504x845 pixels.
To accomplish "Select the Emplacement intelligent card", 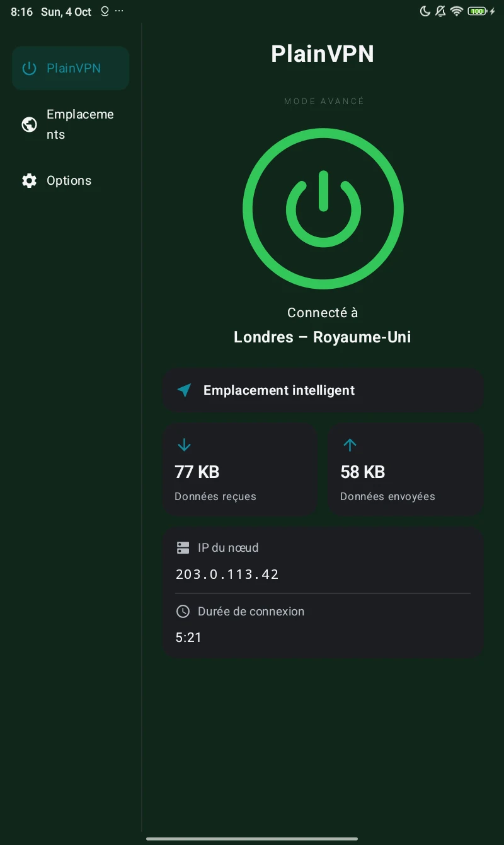I will [323, 390].
